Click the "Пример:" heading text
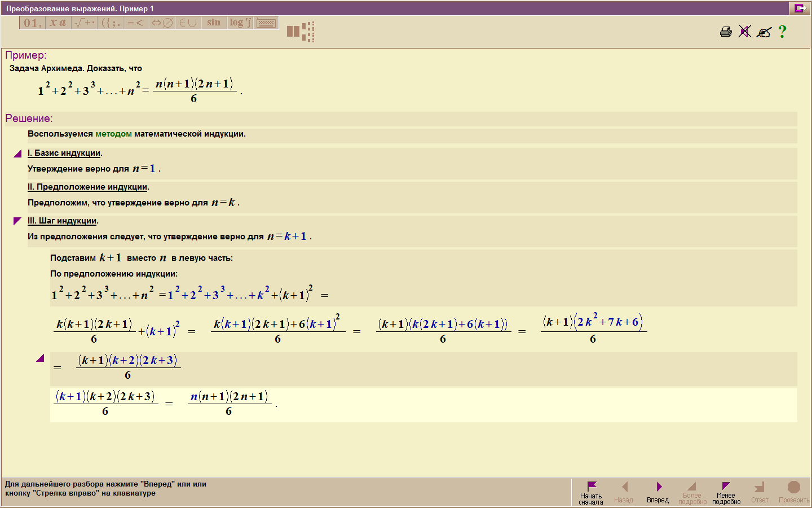812x508 pixels. click(26, 55)
